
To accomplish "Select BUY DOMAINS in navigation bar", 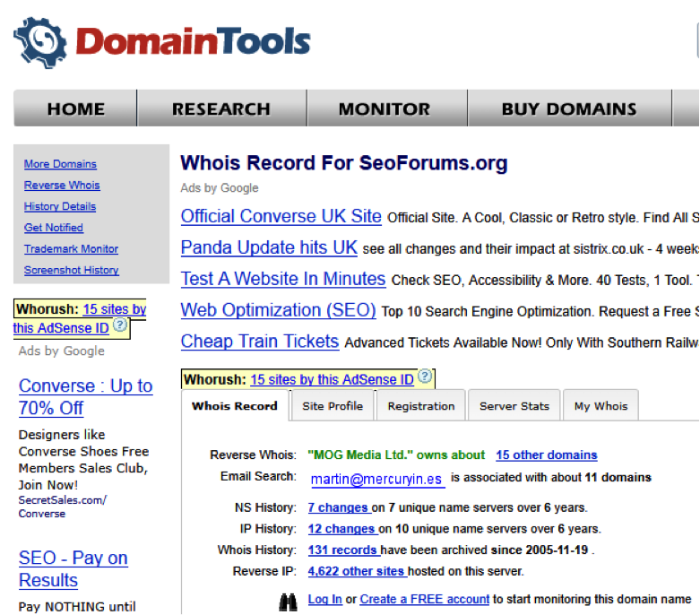I will pos(568,109).
